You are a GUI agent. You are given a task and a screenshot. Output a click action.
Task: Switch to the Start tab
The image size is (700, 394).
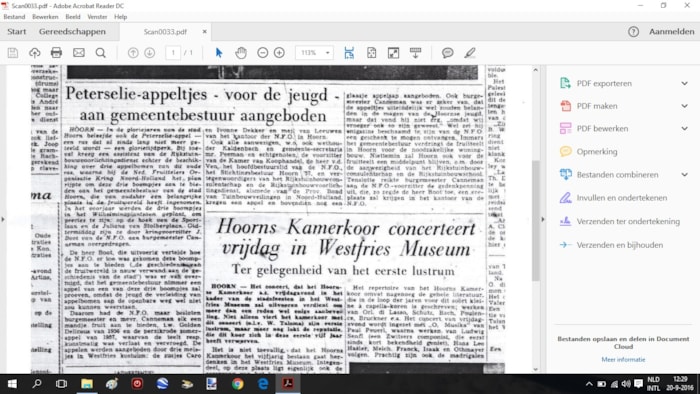17,32
